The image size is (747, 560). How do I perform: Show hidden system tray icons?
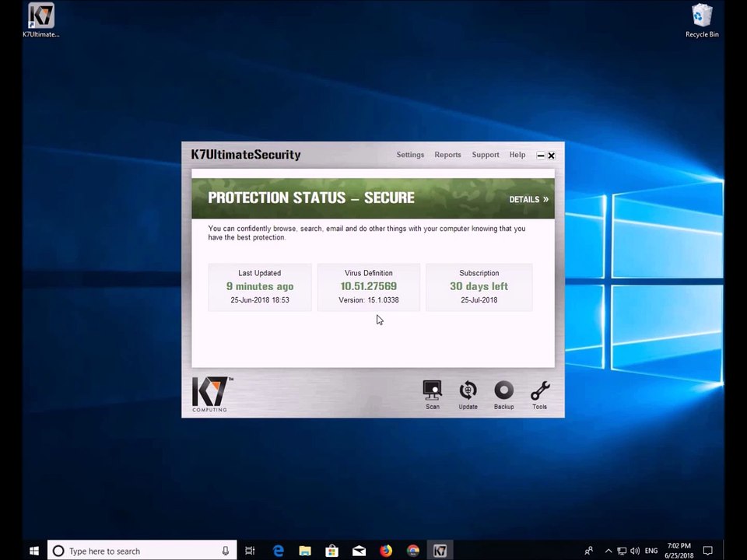point(608,551)
